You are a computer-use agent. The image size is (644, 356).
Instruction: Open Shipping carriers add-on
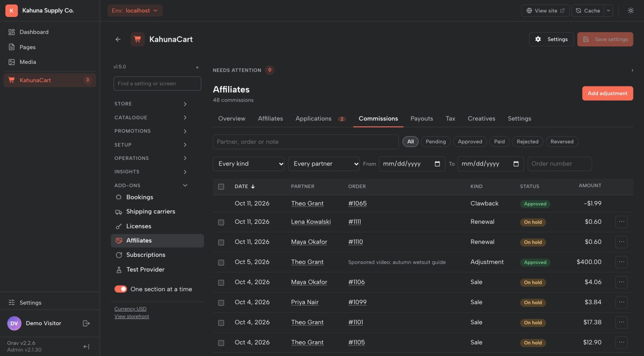(157, 212)
